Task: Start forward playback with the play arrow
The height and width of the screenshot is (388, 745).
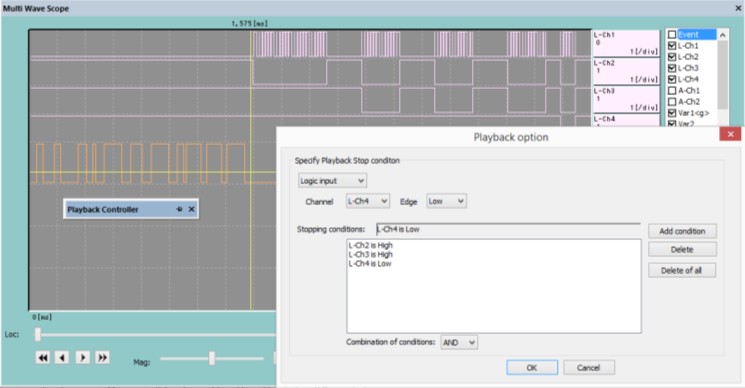Action: tap(82, 358)
